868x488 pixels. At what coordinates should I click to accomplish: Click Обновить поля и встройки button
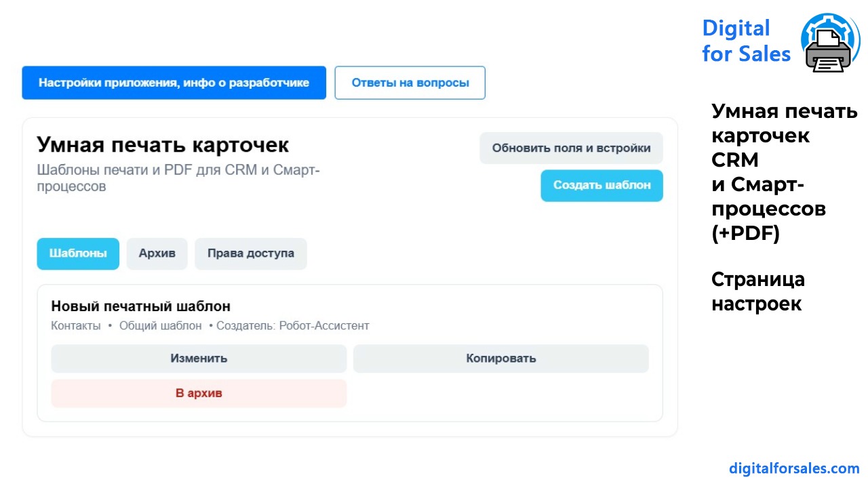coord(571,148)
